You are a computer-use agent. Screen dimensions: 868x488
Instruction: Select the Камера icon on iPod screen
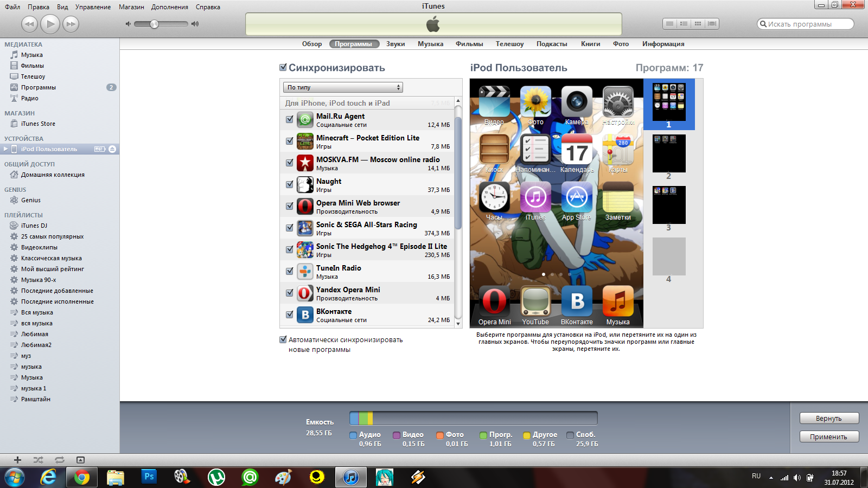[577, 101]
